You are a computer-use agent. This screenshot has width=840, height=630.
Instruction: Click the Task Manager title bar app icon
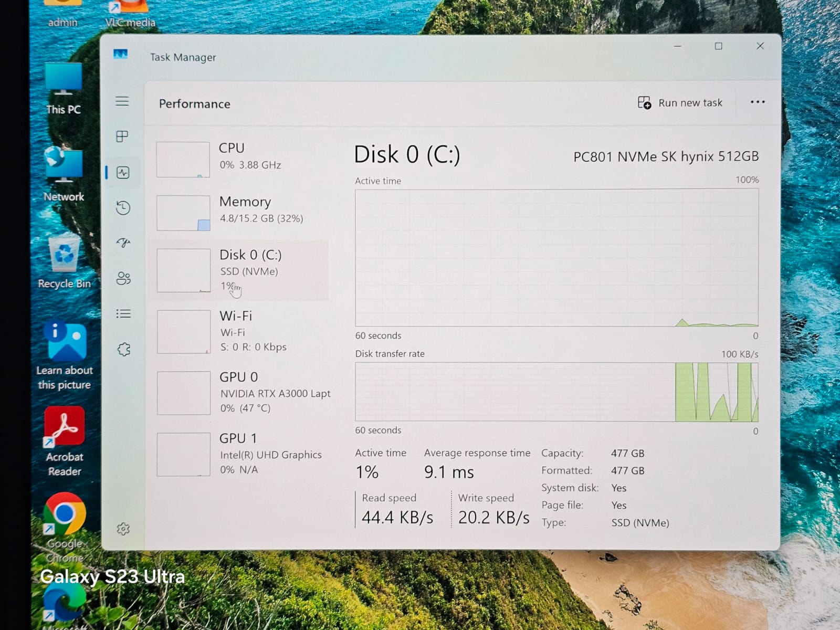point(121,54)
